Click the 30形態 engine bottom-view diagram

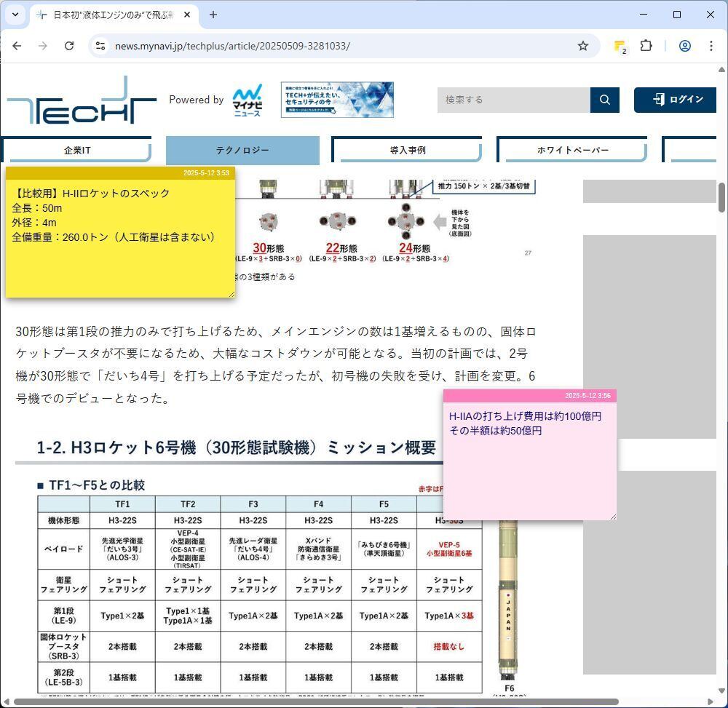[x=269, y=222]
